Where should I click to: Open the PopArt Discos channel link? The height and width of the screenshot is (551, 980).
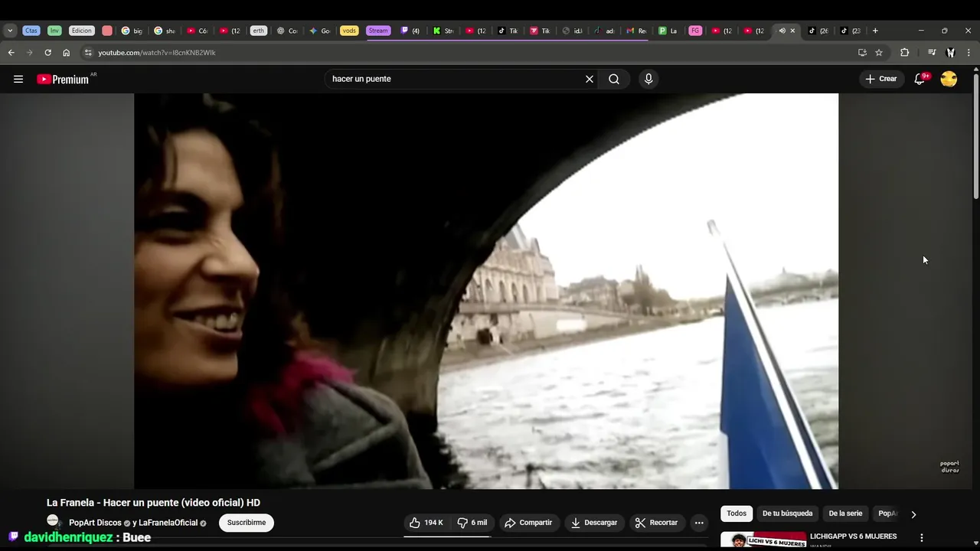coord(95,523)
